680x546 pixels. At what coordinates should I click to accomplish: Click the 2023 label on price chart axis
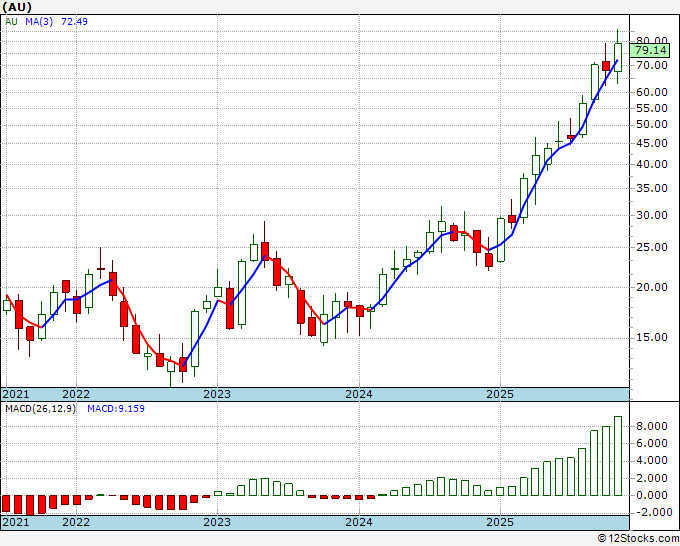point(217,394)
